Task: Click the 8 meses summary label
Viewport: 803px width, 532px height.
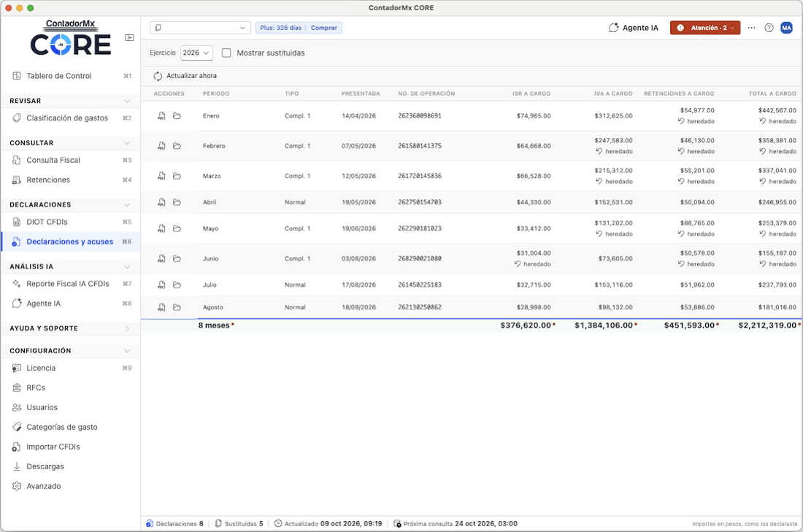Action: click(214, 325)
